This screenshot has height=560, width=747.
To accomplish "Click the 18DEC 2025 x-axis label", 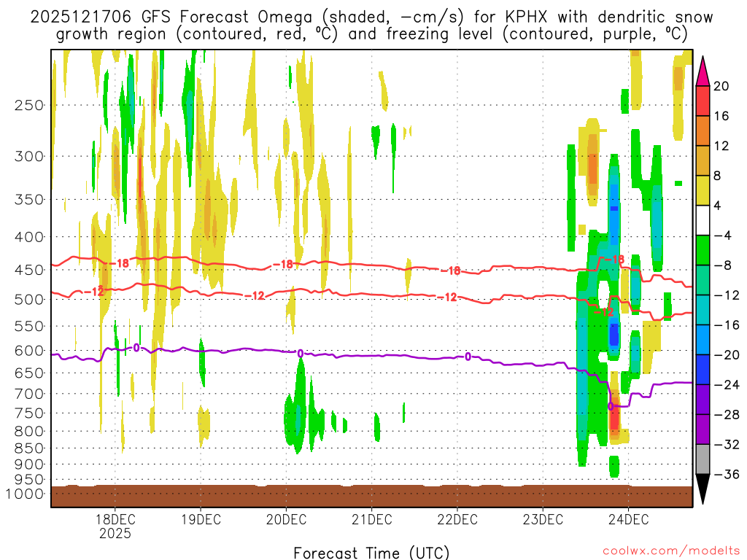I will (115, 526).
